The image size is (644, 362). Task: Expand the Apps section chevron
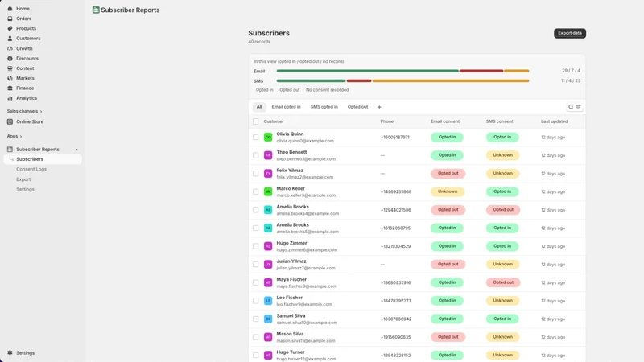[21, 136]
